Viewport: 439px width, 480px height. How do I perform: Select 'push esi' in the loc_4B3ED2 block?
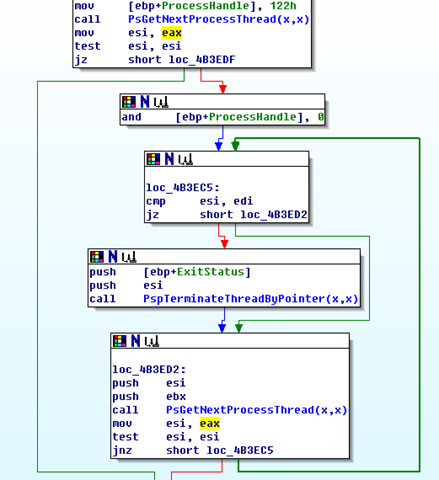point(149,383)
